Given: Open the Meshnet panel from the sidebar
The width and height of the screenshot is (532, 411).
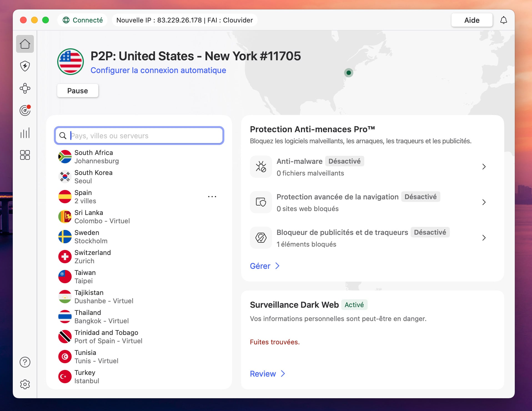Looking at the screenshot, I should (x=25, y=88).
